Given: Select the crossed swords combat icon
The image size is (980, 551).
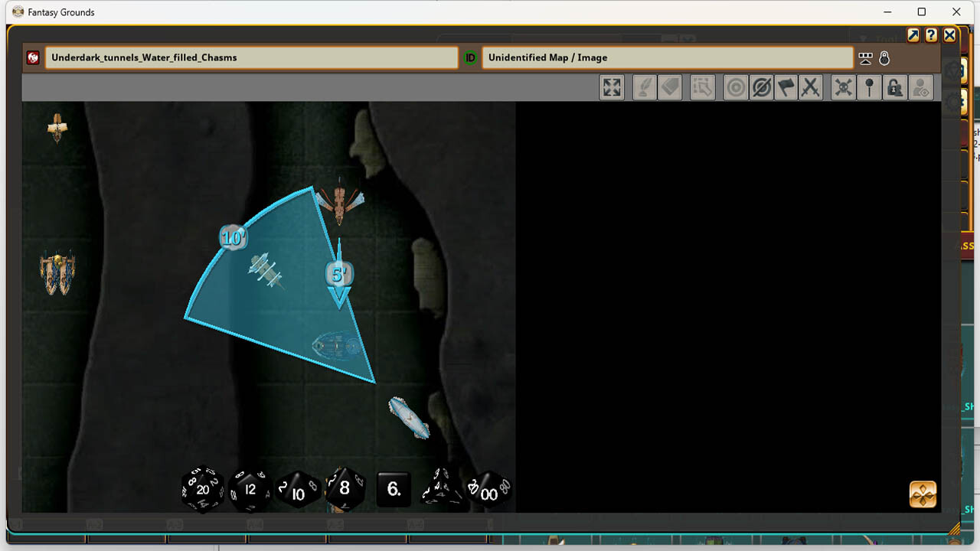Looking at the screenshot, I should 811,87.
